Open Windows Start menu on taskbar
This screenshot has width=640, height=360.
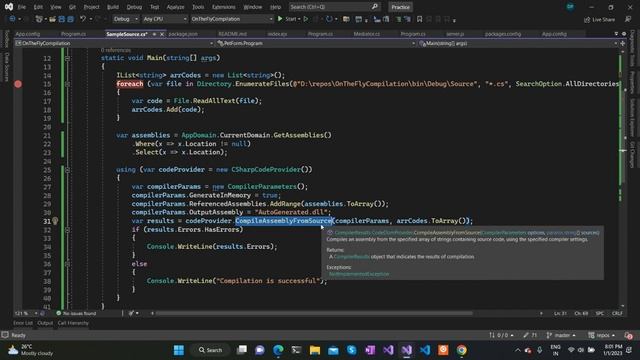179,350
